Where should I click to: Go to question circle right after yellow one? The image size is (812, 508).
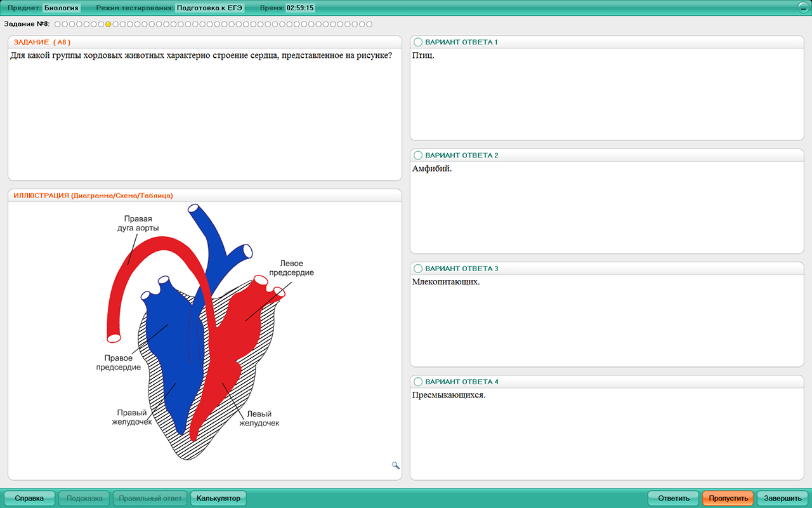pos(115,24)
